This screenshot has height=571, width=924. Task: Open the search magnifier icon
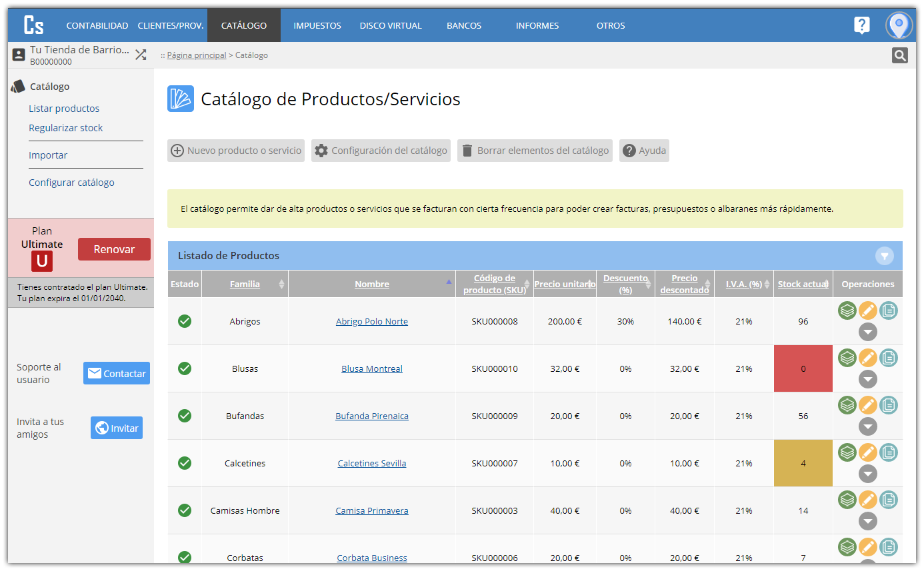click(899, 55)
